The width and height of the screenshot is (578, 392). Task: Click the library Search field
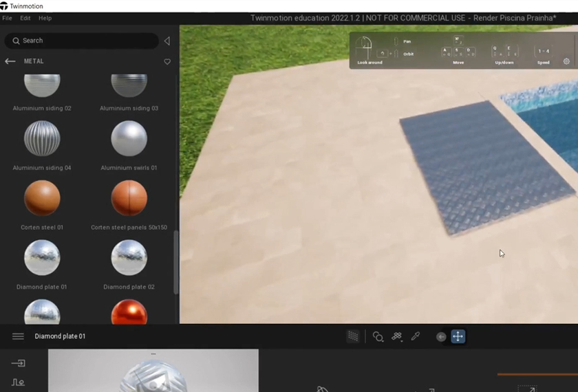81,41
